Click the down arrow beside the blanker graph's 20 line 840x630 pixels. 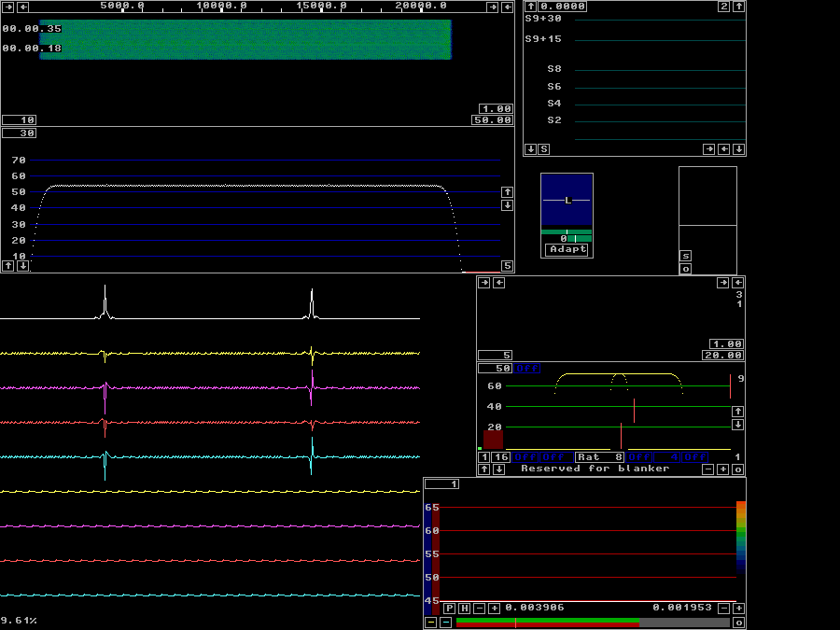(737, 425)
